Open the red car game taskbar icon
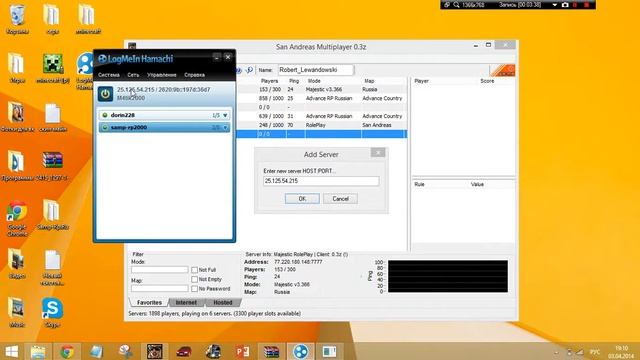The image size is (640, 360). pyautogui.click(x=184, y=351)
